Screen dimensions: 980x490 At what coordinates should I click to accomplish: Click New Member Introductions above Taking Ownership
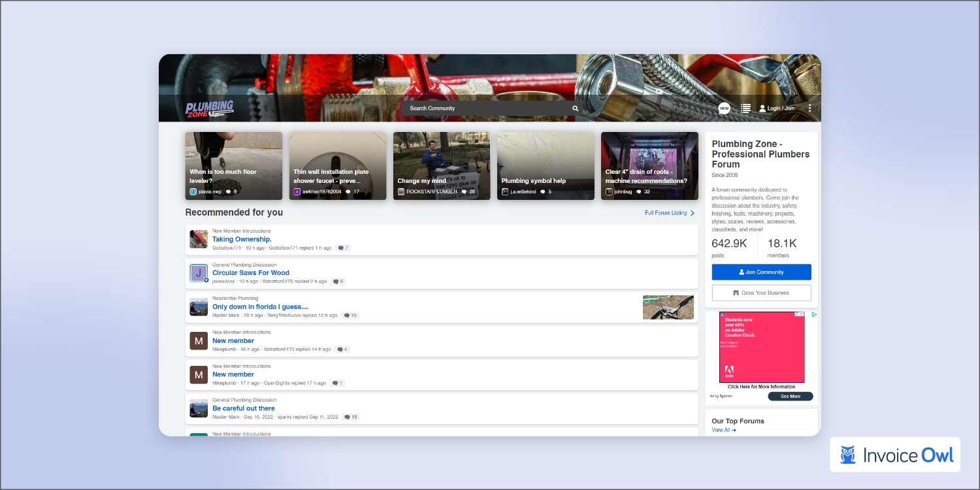(x=242, y=231)
